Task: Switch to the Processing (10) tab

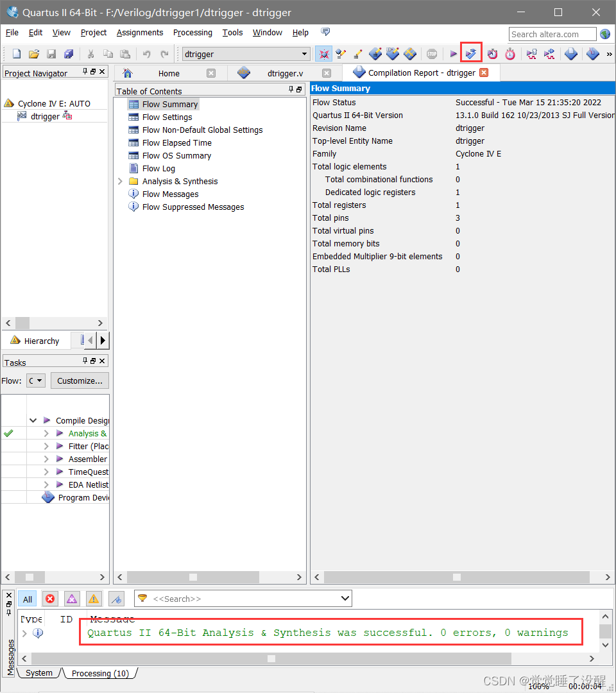Action: coord(100,673)
